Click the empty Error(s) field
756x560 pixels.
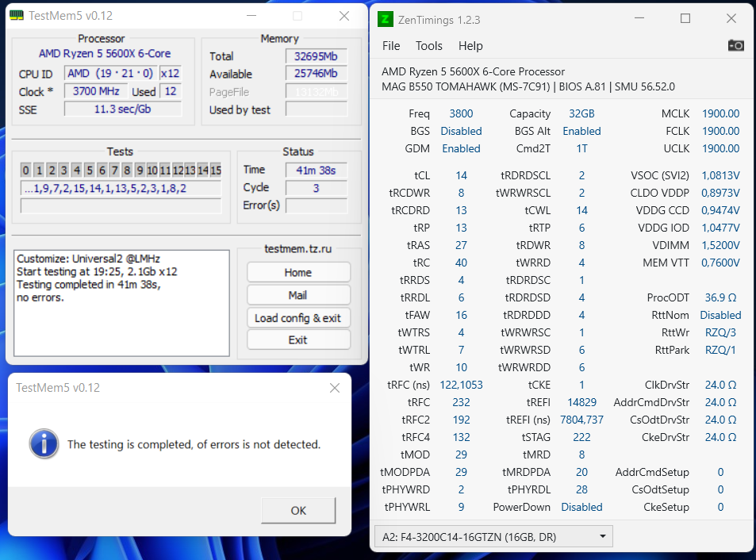(316, 205)
